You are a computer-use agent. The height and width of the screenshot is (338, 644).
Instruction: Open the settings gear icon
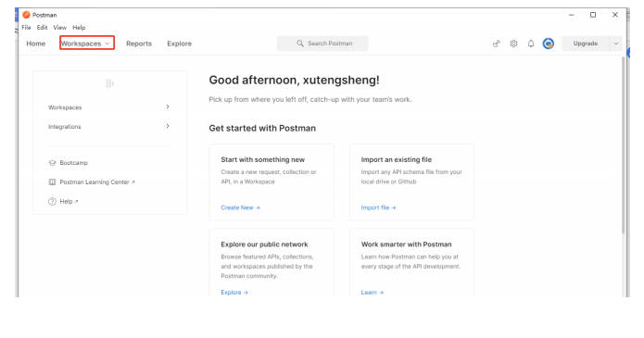(513, 44)
